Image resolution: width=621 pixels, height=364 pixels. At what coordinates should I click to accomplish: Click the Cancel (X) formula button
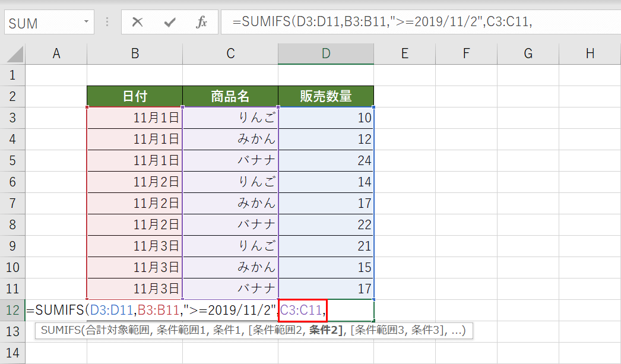coord(137,23)
